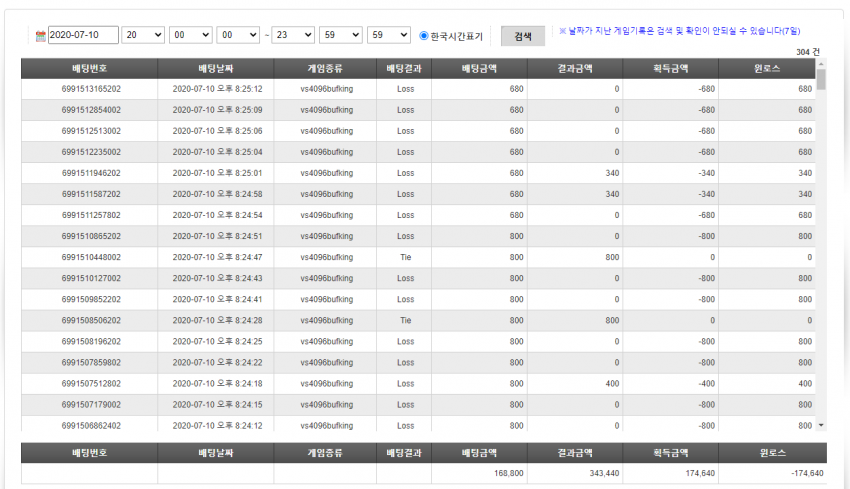Click the timestamp 오후 8:25:01
This screenshot has width=850, height=489.
click(240, 173)
